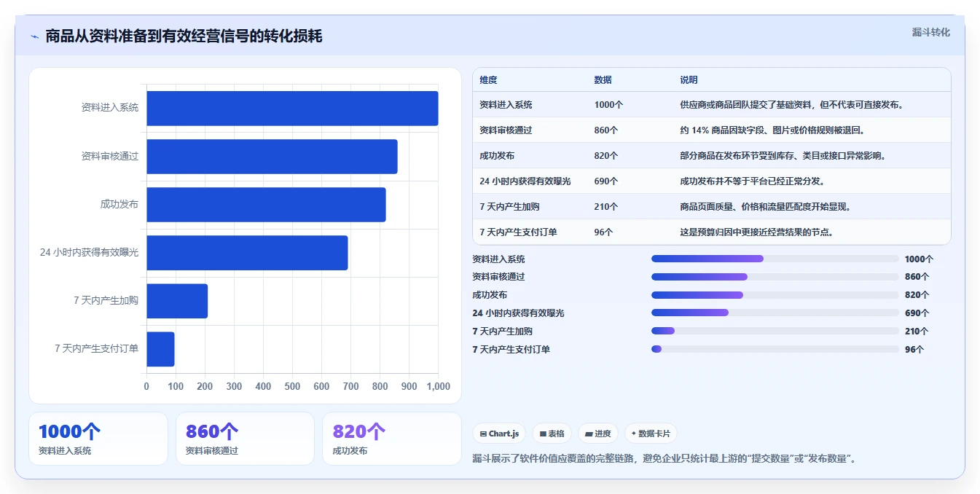Screen dimensions: 980x494
Task: Click the 资料审核通过 bar in the chart
Action: tap(272, 156)
